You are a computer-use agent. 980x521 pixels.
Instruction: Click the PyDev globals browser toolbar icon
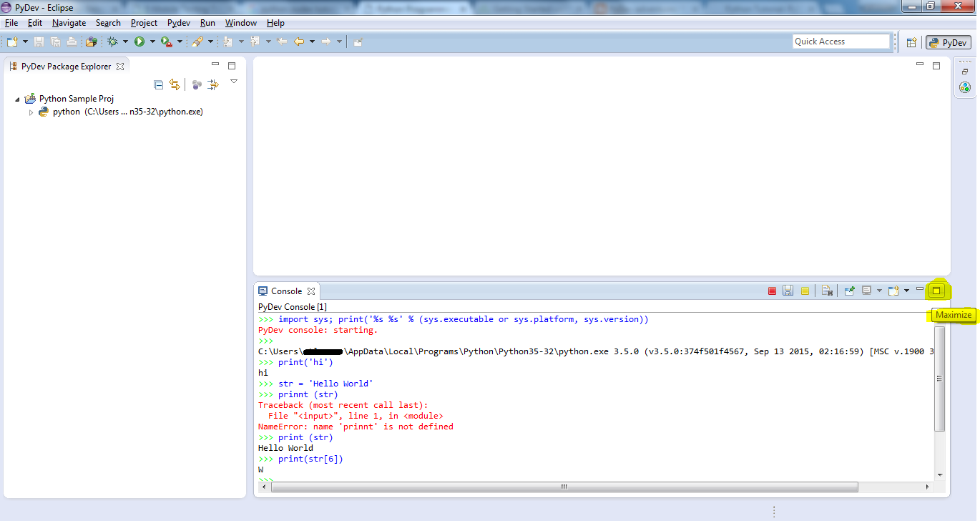coord(91,42)
